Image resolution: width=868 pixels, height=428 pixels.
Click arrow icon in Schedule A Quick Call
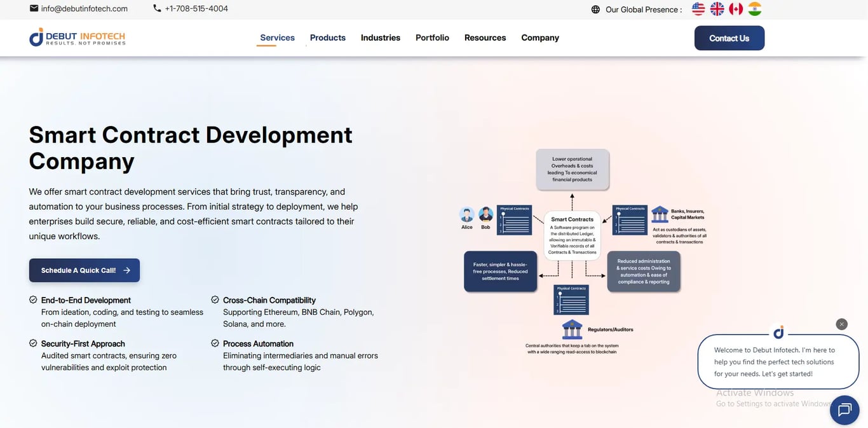(126, 270)
